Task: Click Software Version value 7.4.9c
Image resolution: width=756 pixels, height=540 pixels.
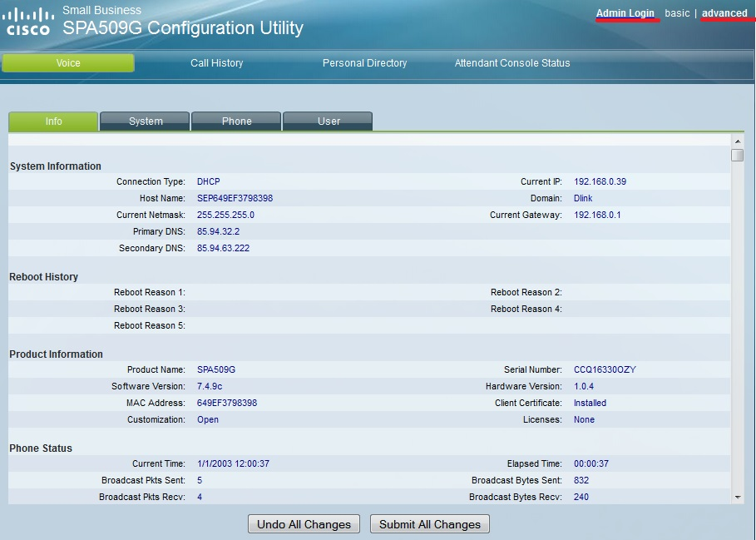Action: pyautogui.click(x=210, y=386)
